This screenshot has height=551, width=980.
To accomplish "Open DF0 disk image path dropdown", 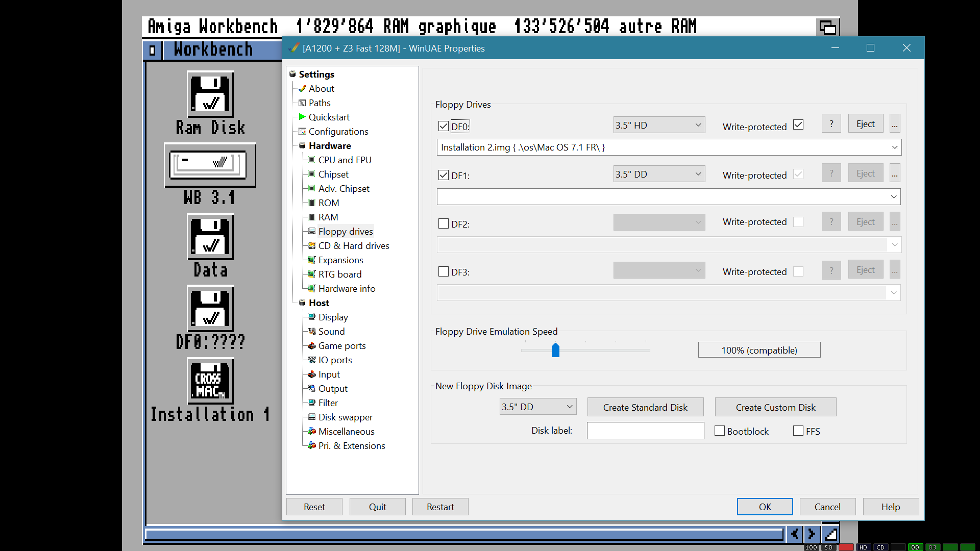I will (x=894, y=147).
